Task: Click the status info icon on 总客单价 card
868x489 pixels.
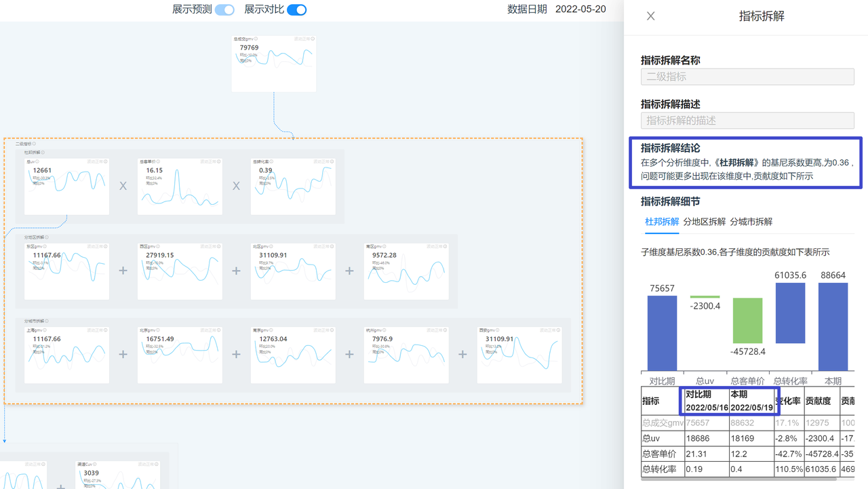Action: (x=219, y=162)
